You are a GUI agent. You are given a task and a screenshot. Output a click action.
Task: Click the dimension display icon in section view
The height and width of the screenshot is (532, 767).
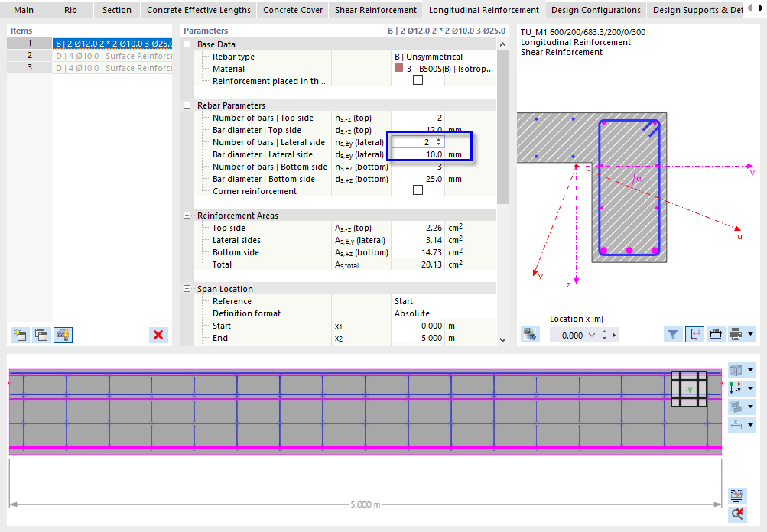(716, 335)
